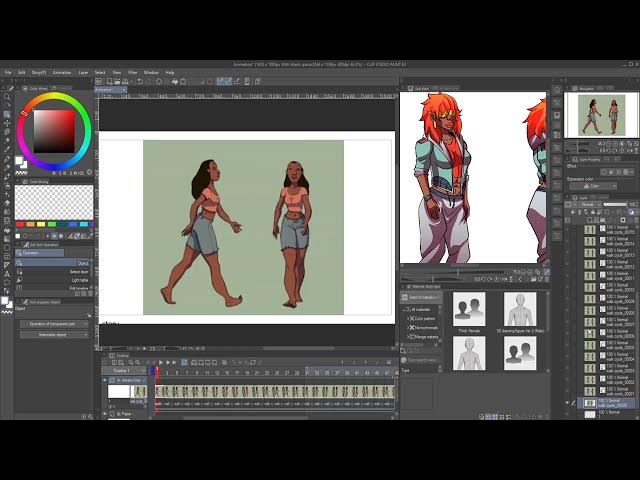The width and height of the screenshot is (640, 480).
Task: Click the Fill icon in the command bar
Action: 175,82
